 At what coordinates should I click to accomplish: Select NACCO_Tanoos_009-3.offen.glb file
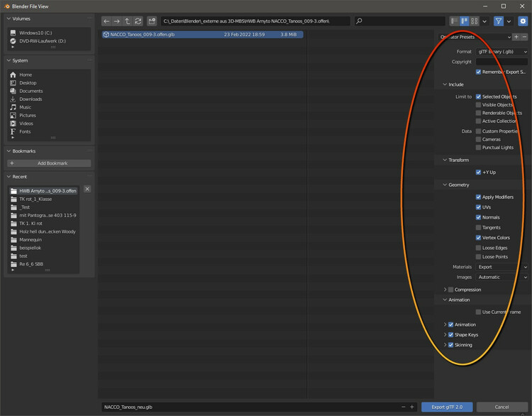pos(203,35)
